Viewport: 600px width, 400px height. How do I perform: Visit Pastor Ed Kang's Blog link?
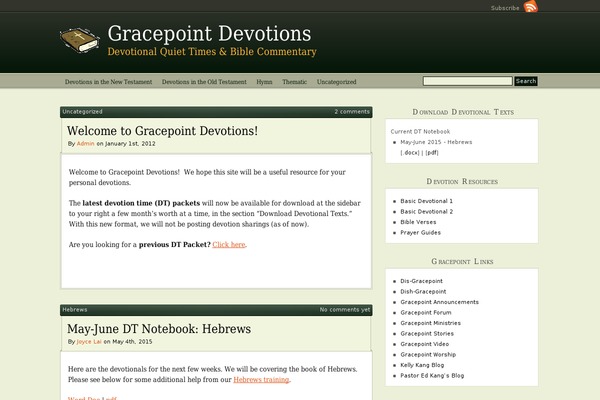point(432,376)
